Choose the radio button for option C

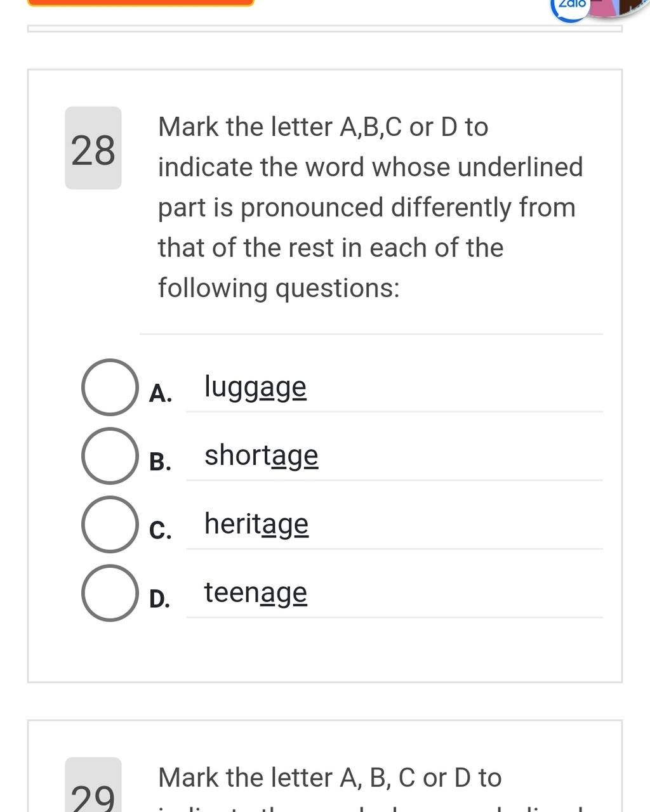pyautogui.click(x=110, y=524)
